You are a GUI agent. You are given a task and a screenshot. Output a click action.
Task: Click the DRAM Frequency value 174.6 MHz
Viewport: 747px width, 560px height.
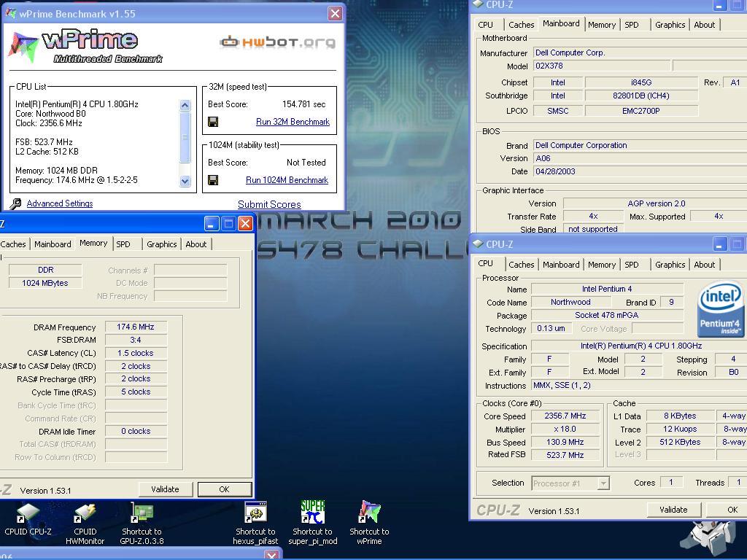pyautogui.click(x=136, y=327)
